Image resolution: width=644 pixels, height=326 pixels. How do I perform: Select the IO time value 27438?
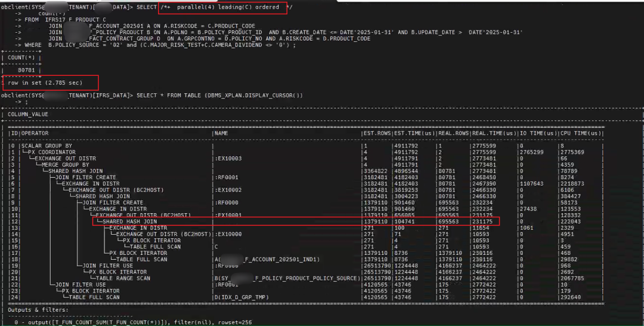coord(528,209)
